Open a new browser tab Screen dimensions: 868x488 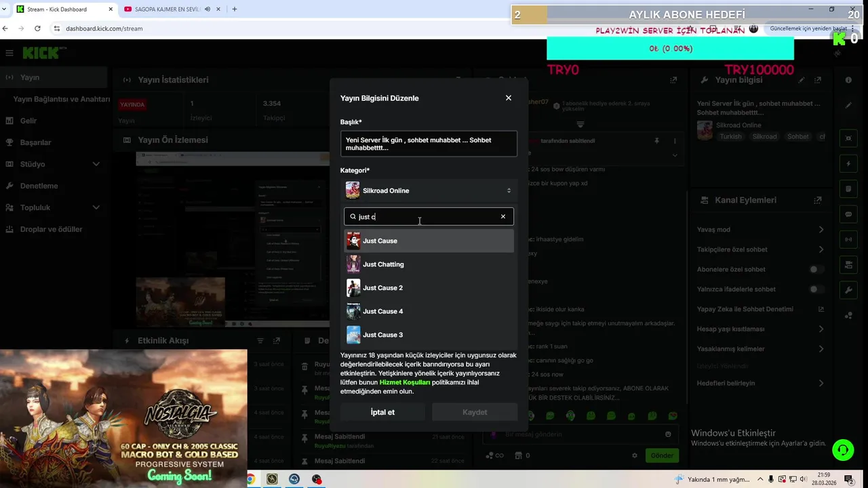coord(235,9)
